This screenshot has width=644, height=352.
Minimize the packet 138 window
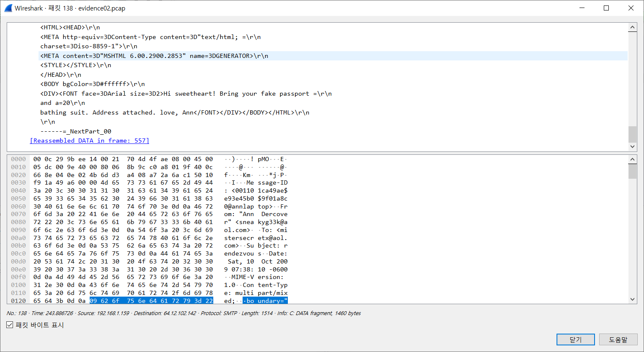pyautogui.click(x=582, y=8)
